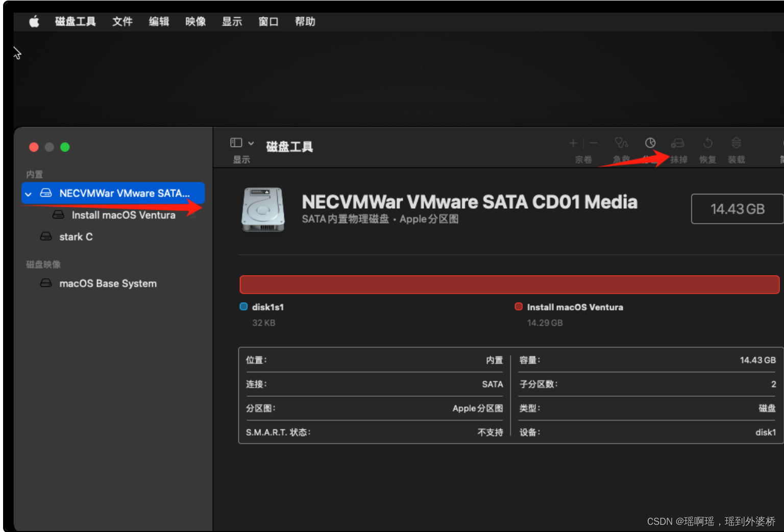
Task: Close the Disk Utility window
Action: tap(34, 147)
